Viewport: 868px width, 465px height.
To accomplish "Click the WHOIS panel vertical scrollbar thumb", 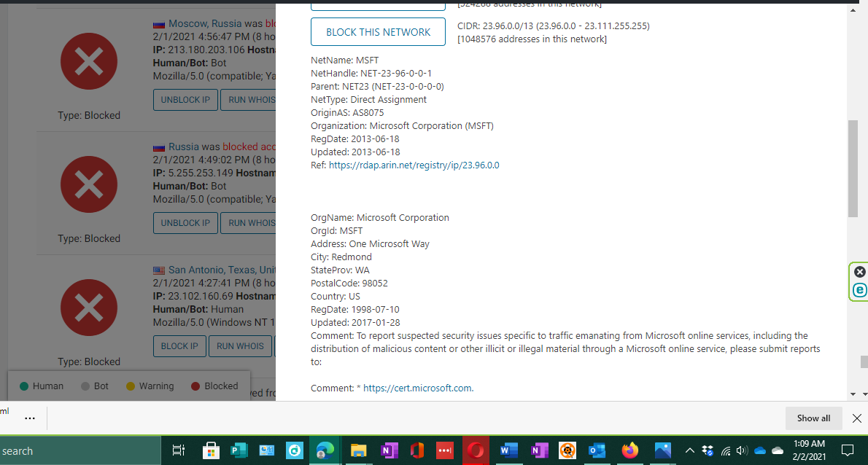I will [853, 168].
